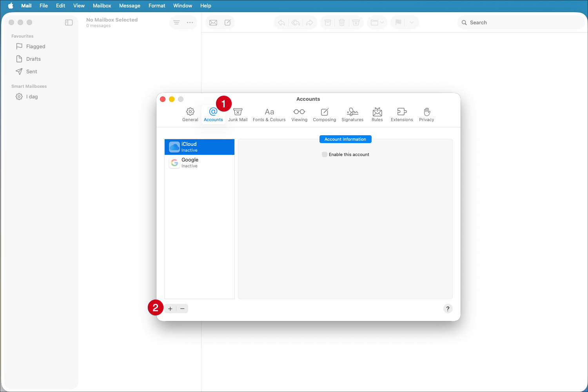Open the Signatures settings pane
This screenshot has width=588, height=392.
pyautogui.click(x=352, y=114)
